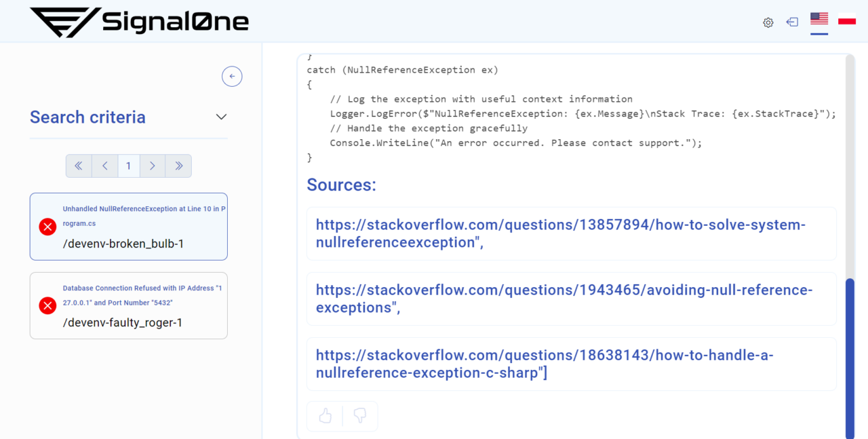Jump to last page with double-right chevron
The image size is (868, 439).
(178, 166)
